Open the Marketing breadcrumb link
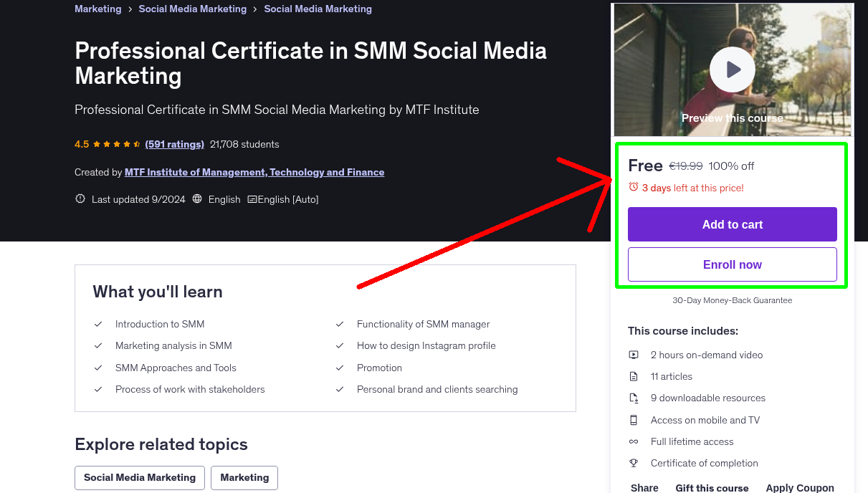This screenshot has width=868, height=493. tap(98, 9)
